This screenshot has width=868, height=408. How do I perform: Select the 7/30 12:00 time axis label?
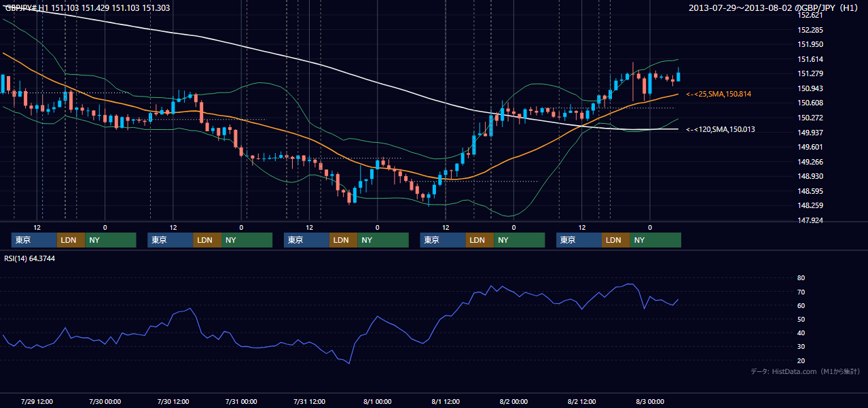[x=173, y=401]
